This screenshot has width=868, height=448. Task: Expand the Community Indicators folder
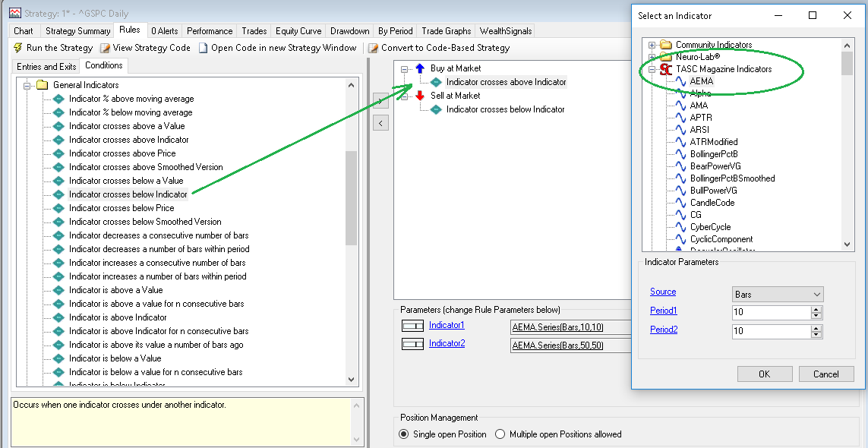click(652, 45)
